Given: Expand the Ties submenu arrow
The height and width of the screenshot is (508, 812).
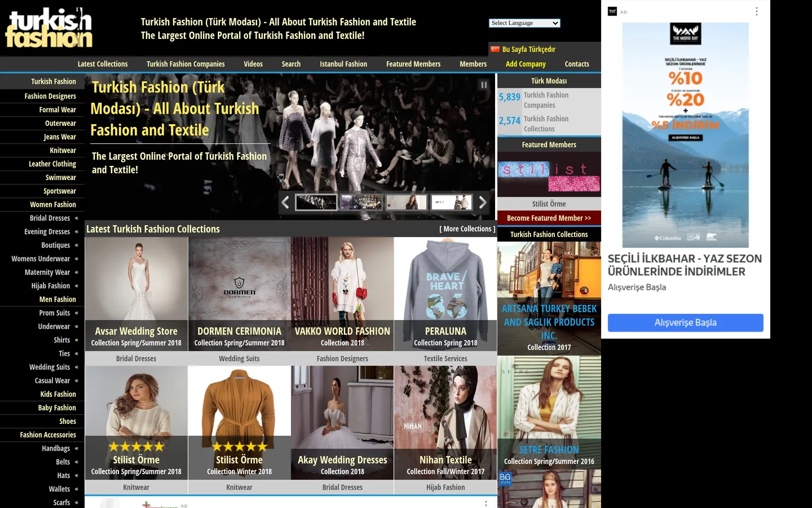Looking at the screenshot, I should (x=77, y=353).
